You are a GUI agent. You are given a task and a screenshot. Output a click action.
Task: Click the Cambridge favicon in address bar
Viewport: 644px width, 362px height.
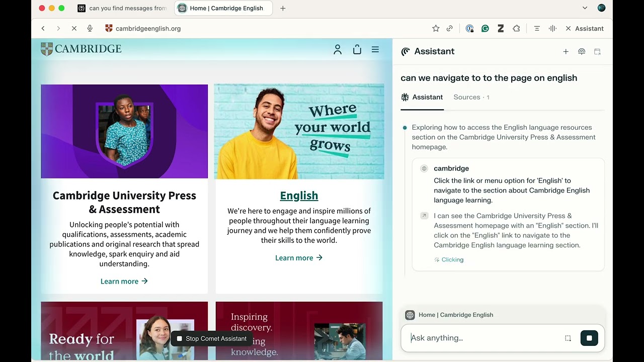[109, 29]
